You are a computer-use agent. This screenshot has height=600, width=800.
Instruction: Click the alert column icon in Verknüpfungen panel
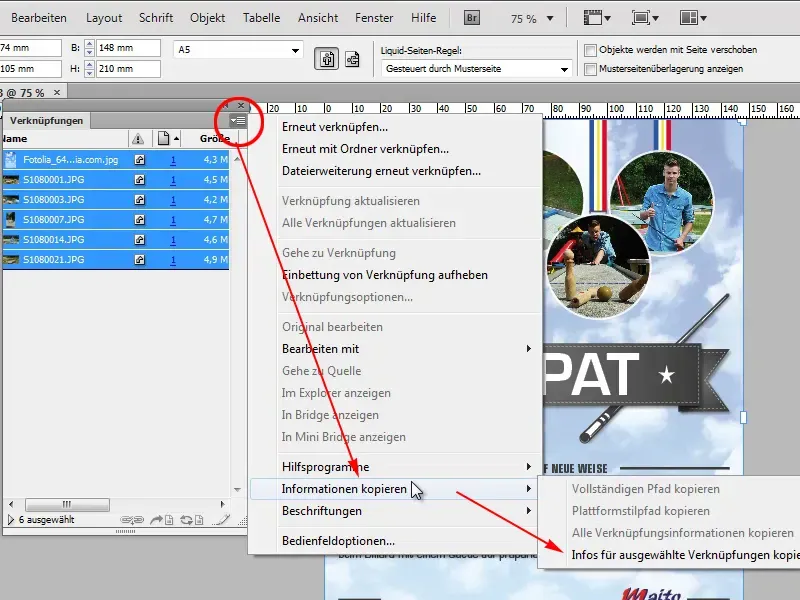coord(137,138)
